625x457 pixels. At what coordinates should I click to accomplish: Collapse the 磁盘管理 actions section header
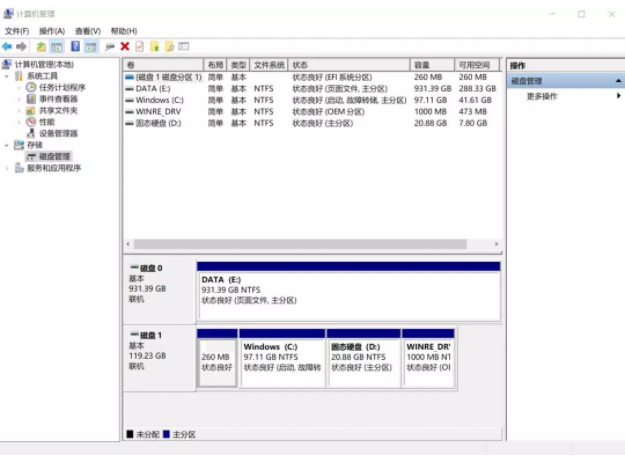pyautogui.click(x=618, y=81)
